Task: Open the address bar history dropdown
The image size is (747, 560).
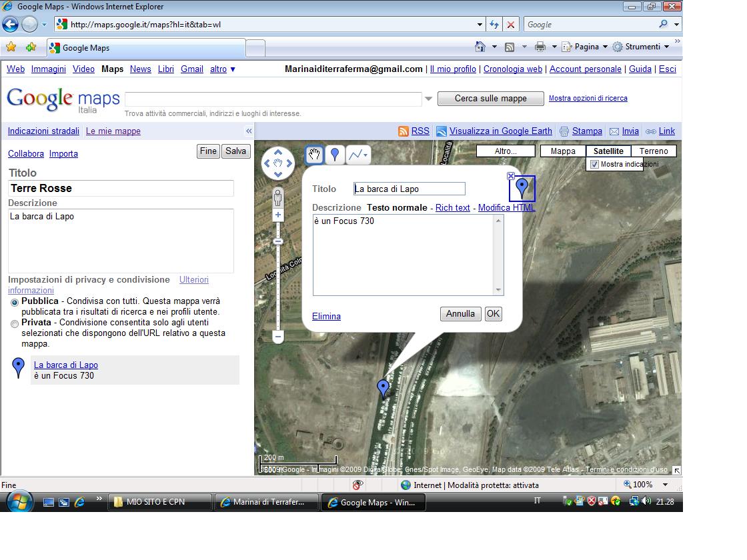Action: tap(480, 24)
